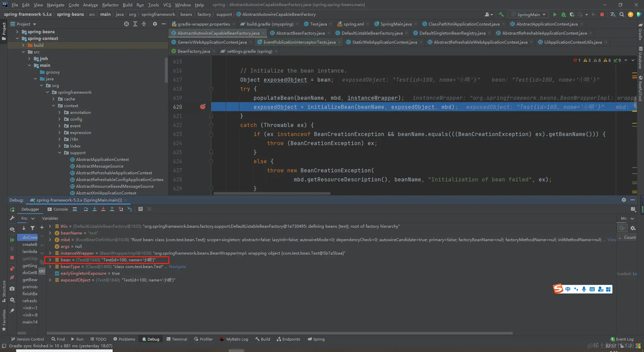The width and height of the screenshot is (644, 352).
Task: Click editor horizontal scrollbar
Action: pos(272,193)
